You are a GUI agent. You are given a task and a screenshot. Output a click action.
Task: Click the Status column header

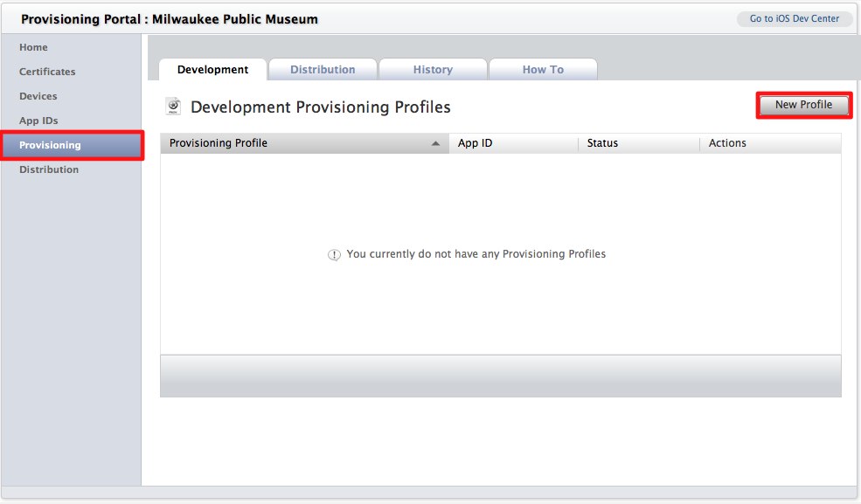[x=639, y=143]
